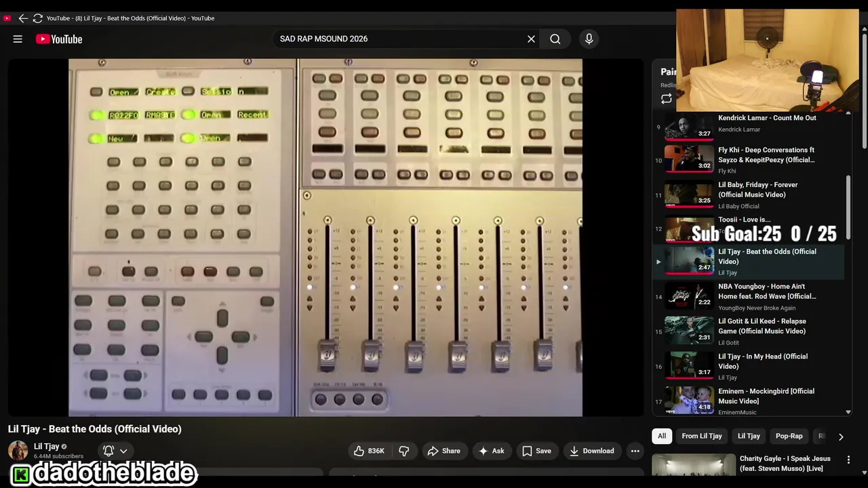The image size is (868, 488).
Task: Reload the page with the refresh icon
Action: coord(38,18)
